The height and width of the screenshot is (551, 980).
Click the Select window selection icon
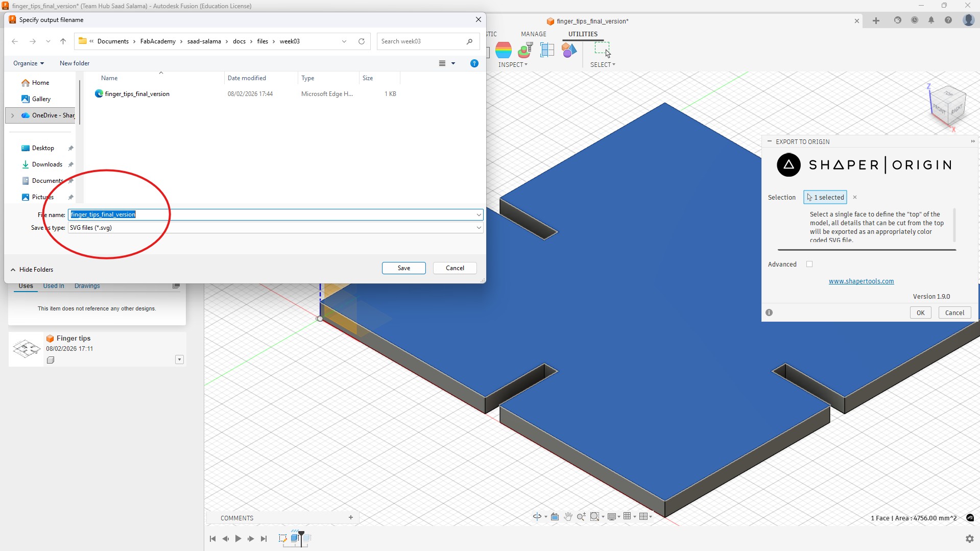click(x=602, y=50)
